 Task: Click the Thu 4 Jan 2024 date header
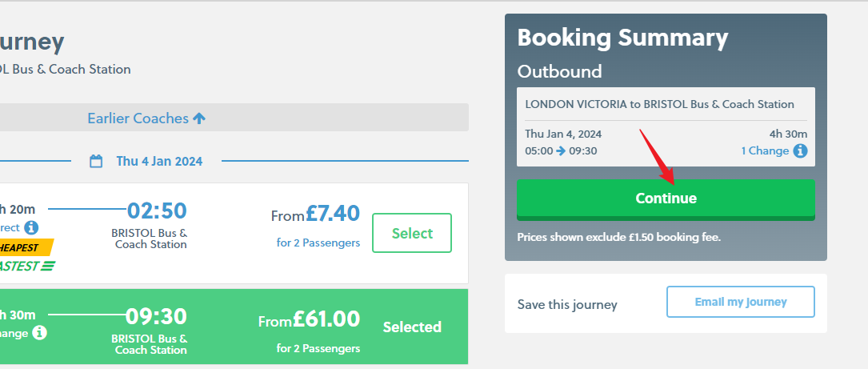(158, 161)
